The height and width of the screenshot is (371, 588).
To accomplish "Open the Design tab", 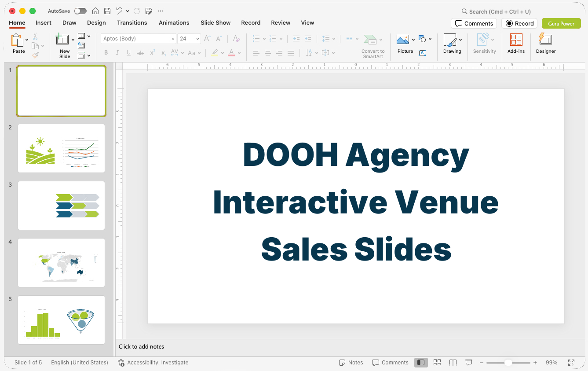I will (x=96, y=23).
